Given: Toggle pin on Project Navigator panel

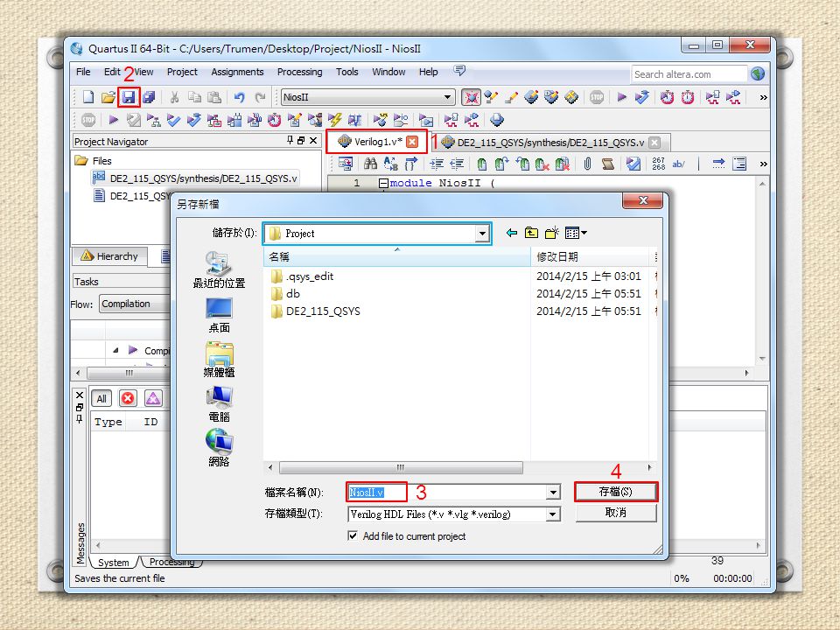Looking at the screenshot, I should 290,140.
